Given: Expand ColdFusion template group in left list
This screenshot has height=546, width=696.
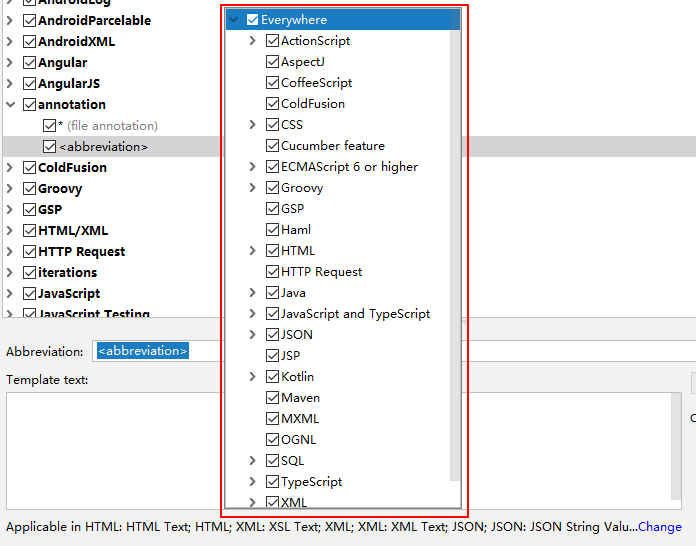Looking at the screenshot, I should click(10, 167).
